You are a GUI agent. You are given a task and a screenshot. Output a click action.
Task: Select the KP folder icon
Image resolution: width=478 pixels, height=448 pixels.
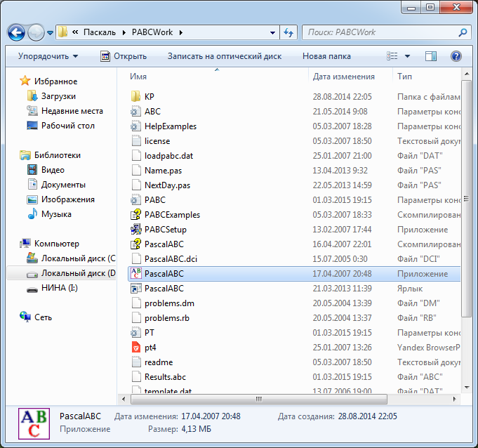point(135,97)
